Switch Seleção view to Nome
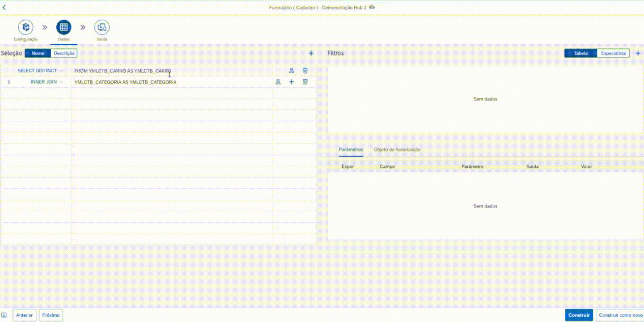This screenshot has height=322, width=644. point(38,53)
